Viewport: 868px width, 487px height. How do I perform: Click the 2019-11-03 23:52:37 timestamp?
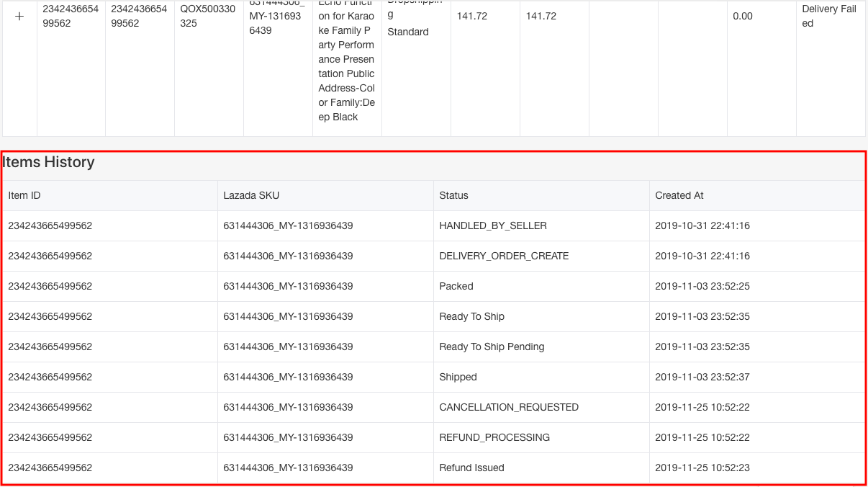point(702,377)
